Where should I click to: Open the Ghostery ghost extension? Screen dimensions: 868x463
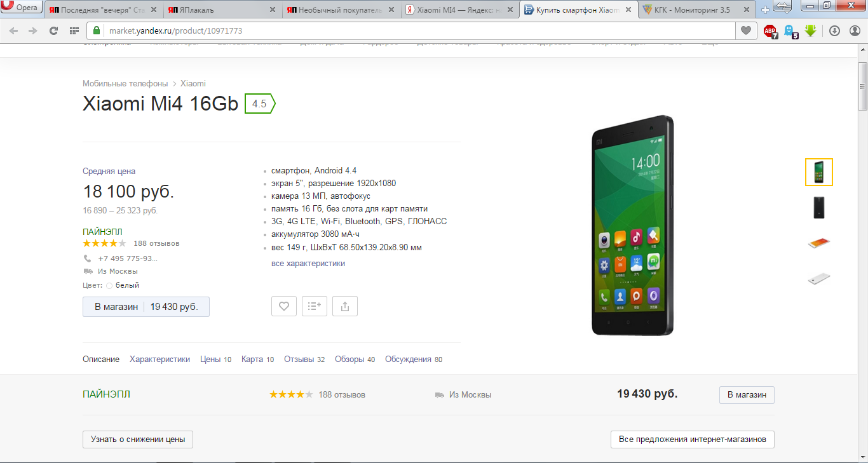click(x=790, y=30)
